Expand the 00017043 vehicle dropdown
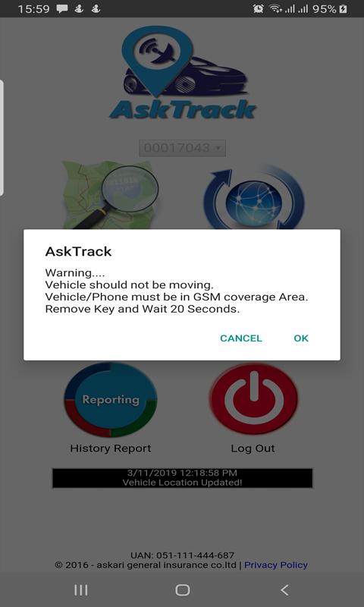The width and height of the screenshot is (364, 607). pos(182,148)
